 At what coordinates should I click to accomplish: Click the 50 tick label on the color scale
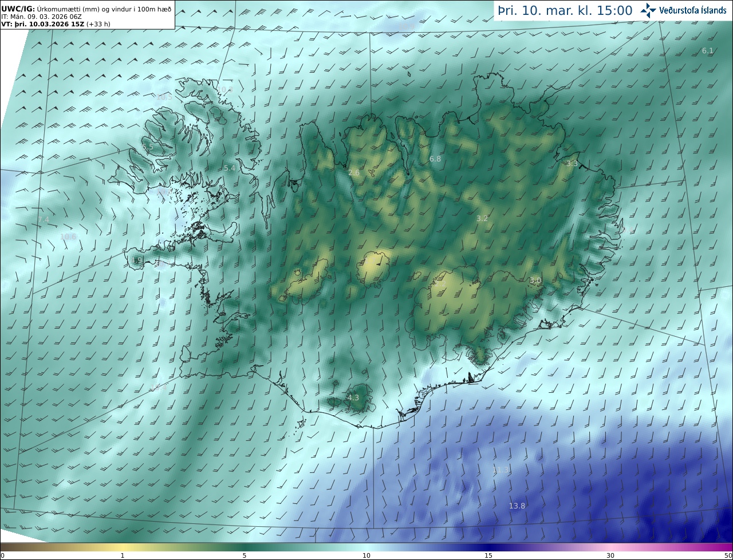[x=728, y=555]
